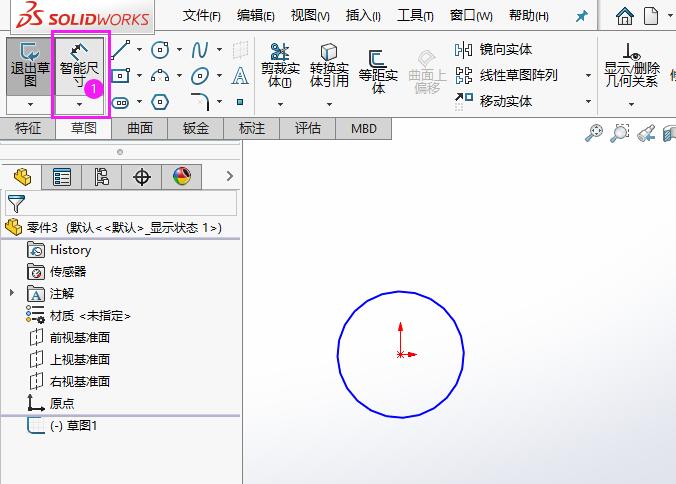Click Linear Sketch Pattern (线性草图阵列)
The image size is (676, 484).
506,75
